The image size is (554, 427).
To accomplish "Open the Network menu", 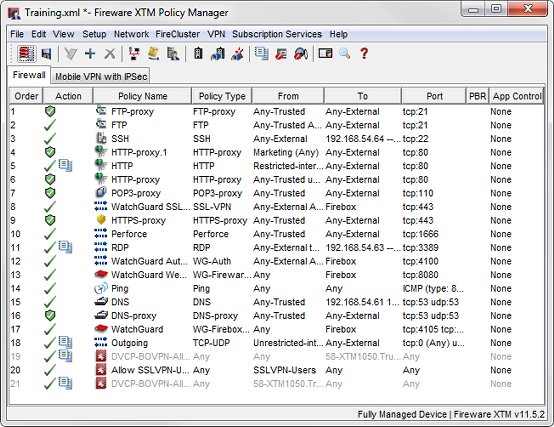I will [x=131, y=34].
